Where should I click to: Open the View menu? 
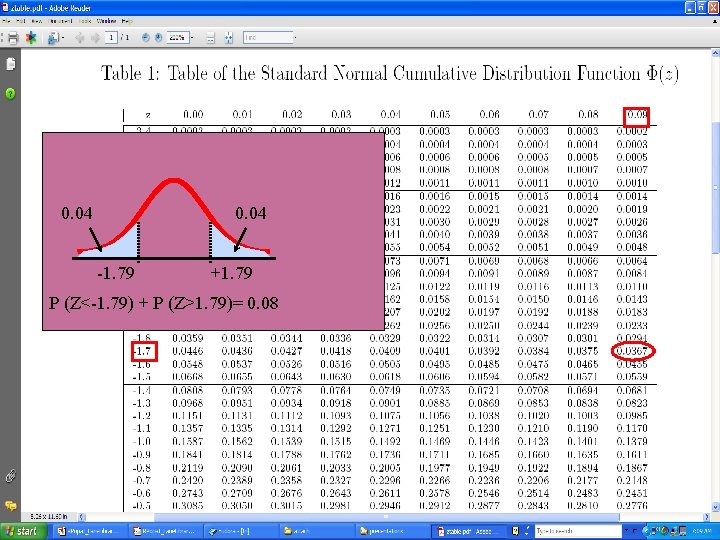37,21
